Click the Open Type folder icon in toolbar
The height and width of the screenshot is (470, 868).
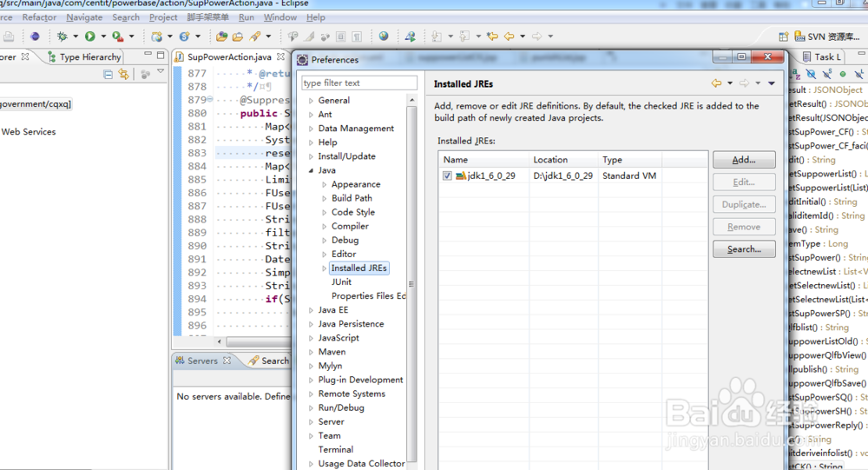[x=221, y=36]
